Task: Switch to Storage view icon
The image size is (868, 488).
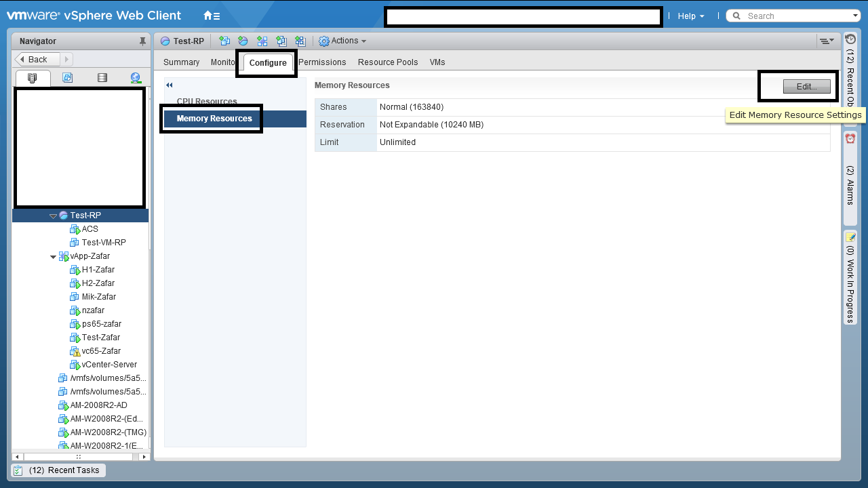Action: point(102,78)
